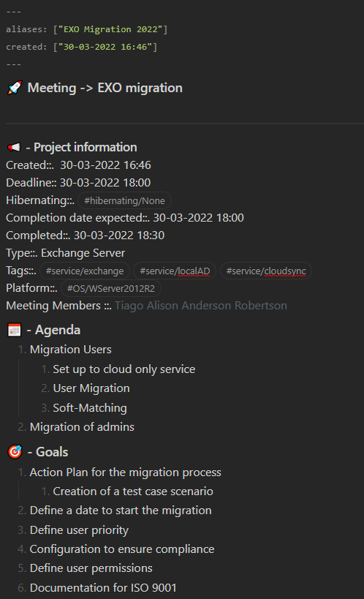Image resolution: width=364 pixels, height=599 pixels.
Task: Click the megaphone icon next to Project information
Action: tap(14, 148)
